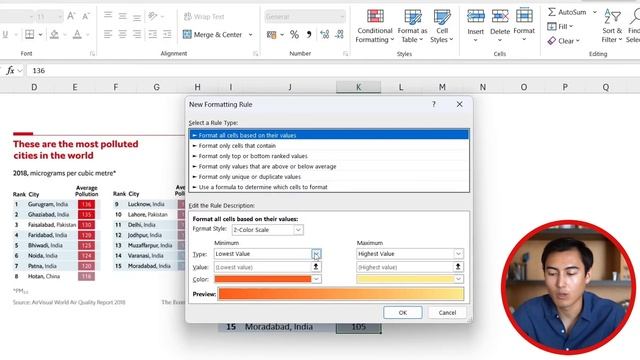Align text right in Alignment group
Screen dimensions: 640x360
(x=137, y=34)
